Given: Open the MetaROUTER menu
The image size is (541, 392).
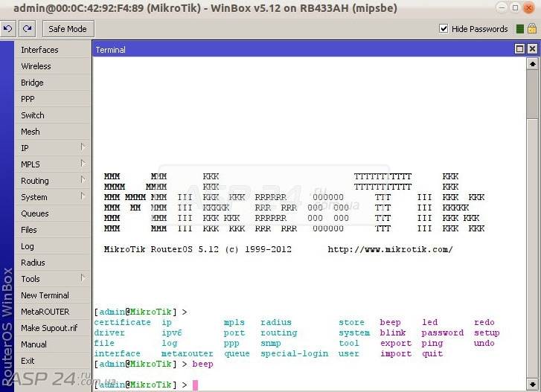Looking at the screenshot, I should click(x=53, y=312).
